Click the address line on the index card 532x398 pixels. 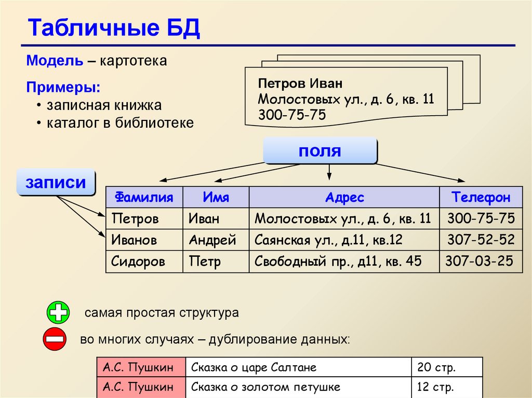[346, 99]
